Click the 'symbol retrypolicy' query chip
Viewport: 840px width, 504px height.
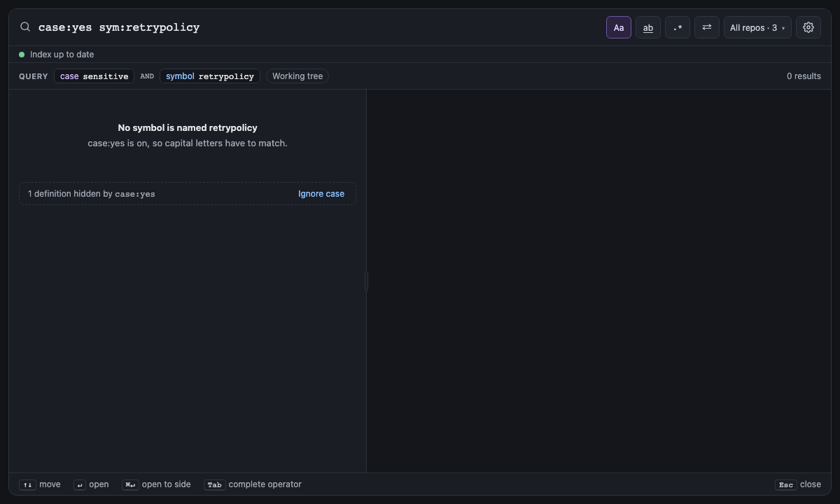click(210, 76)
